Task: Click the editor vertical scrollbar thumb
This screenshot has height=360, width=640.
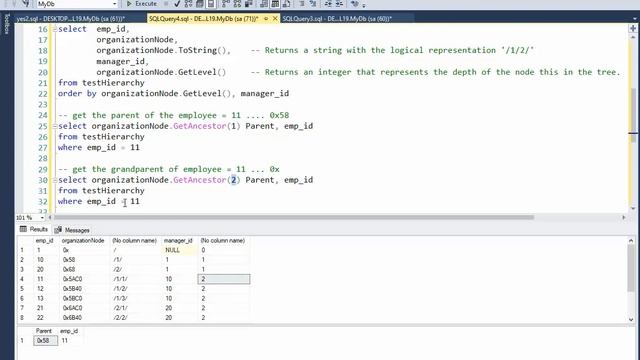Action: point(633,115)
